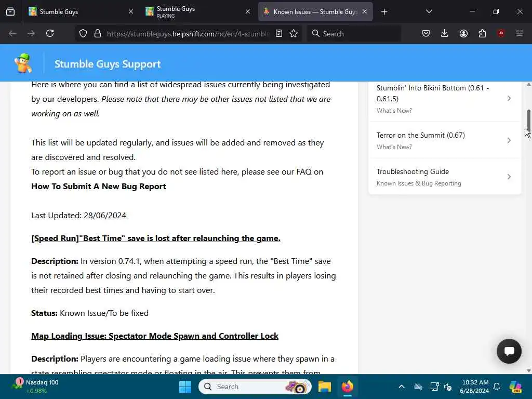Open the Troubleshooting Guide section

click(445, 177)
